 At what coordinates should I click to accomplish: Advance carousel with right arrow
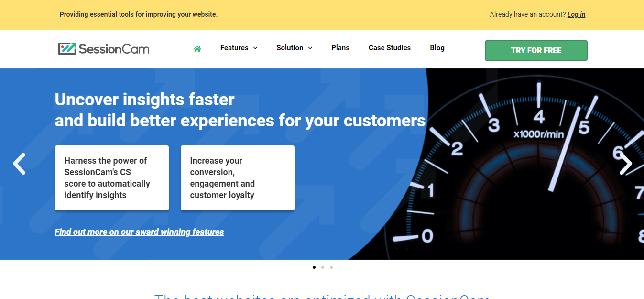[625, 164]
